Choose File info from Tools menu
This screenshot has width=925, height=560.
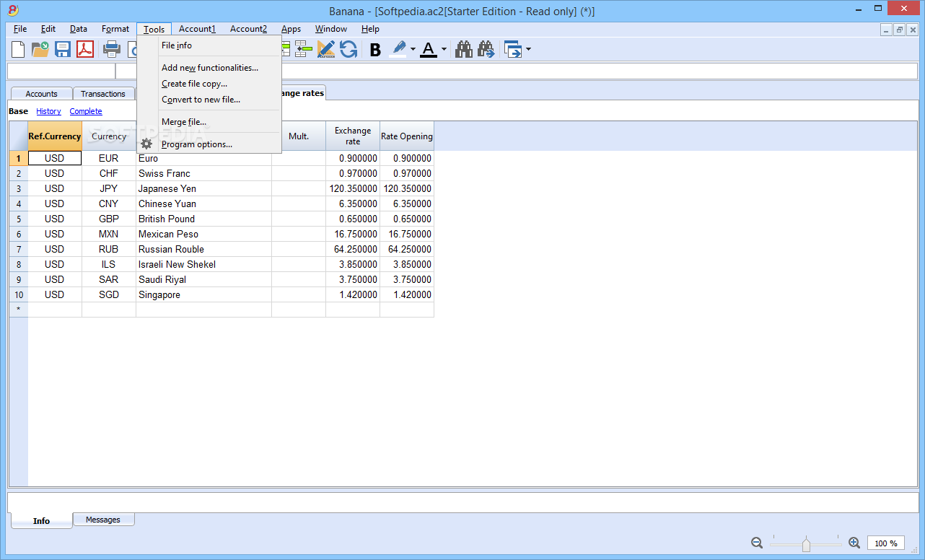tap(209, 45)
